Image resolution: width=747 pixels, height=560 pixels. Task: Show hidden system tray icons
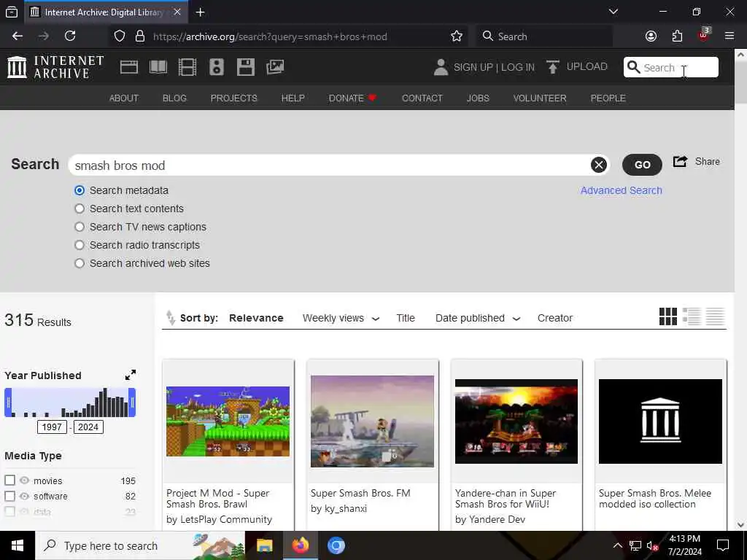point(617,545)
